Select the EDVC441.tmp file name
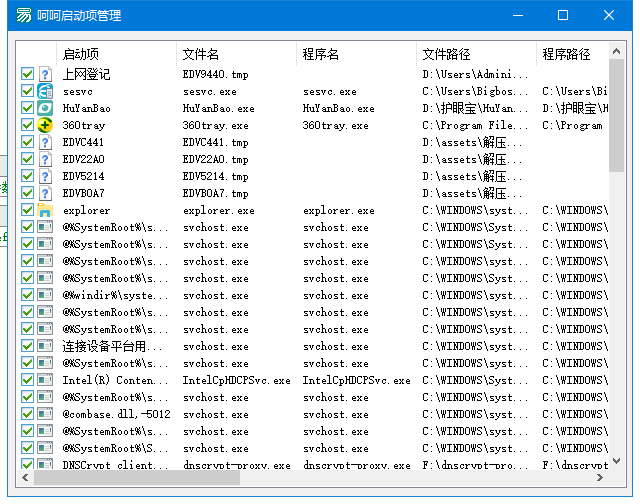The width and height of the screenshot is (640, 504). click(x=215, y=142)
